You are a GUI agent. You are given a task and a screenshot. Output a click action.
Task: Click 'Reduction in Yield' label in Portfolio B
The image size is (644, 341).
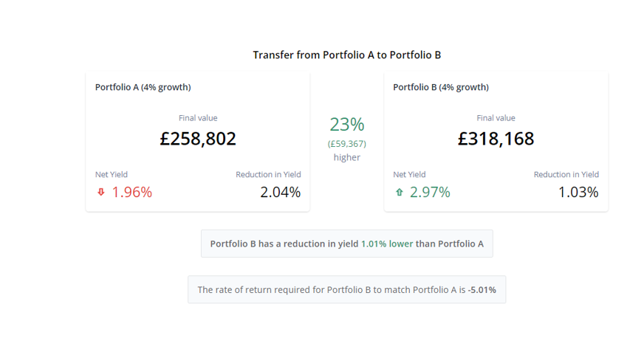pos(566,175)
